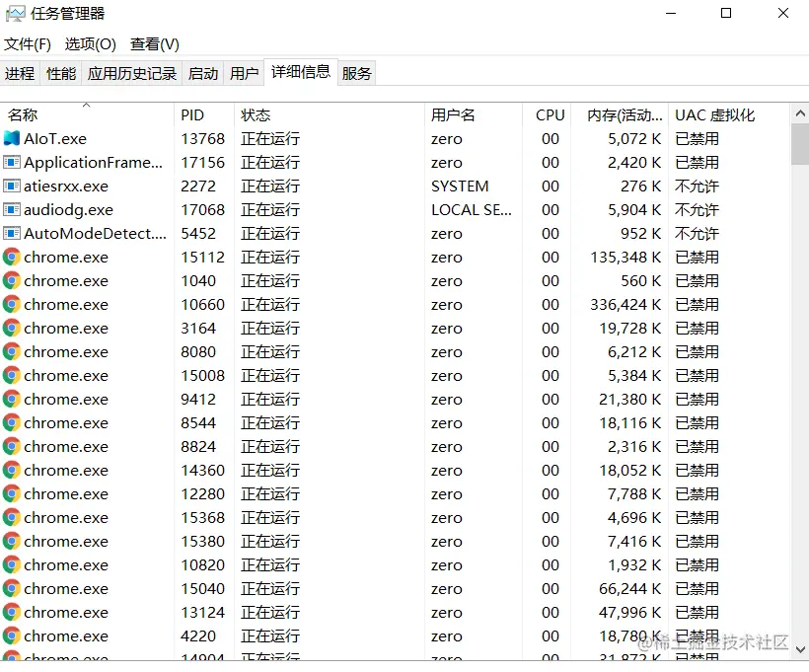
Task: Click Chrome icon for PID 1040
Action: point(12,281)
